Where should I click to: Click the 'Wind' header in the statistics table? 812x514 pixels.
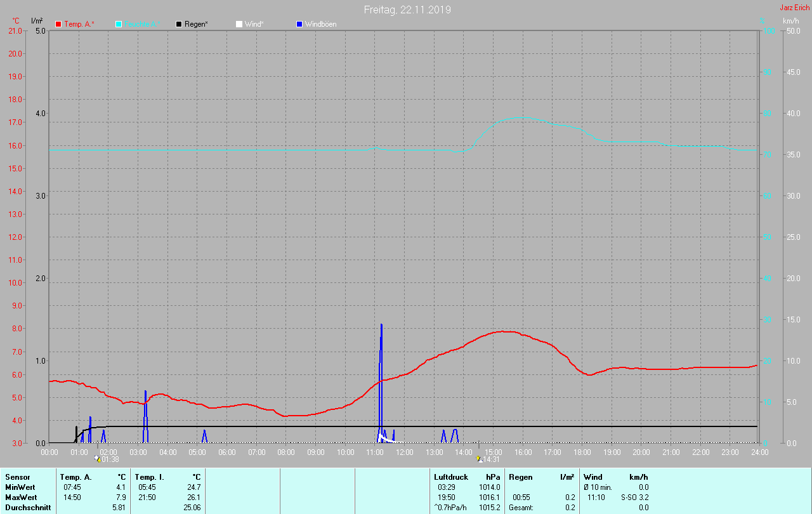593,477
